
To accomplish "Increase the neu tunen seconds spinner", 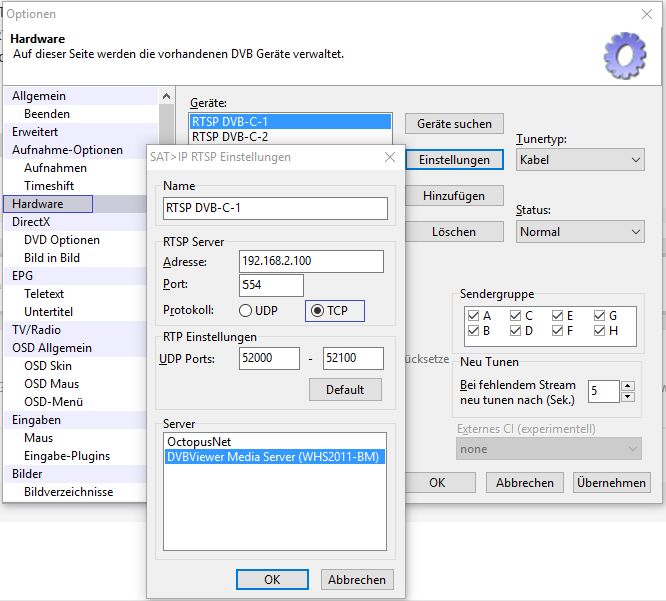I will coord(627,385).
